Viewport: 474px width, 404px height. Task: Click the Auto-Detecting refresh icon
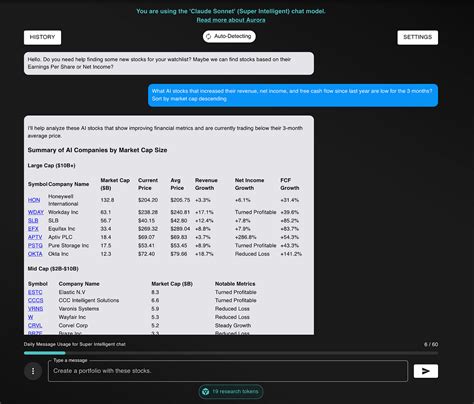(208, 36)
